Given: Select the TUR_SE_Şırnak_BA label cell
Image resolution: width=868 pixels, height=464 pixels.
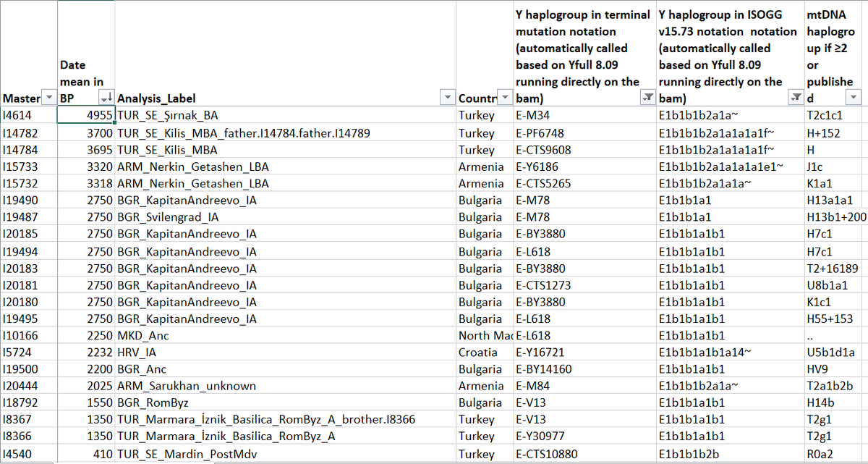Looking at the screenshot, I should [x=285, y=115].
